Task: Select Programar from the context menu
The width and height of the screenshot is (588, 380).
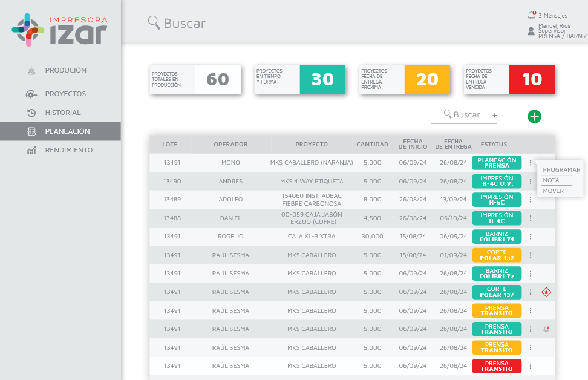Action: [x=561, y=170]
